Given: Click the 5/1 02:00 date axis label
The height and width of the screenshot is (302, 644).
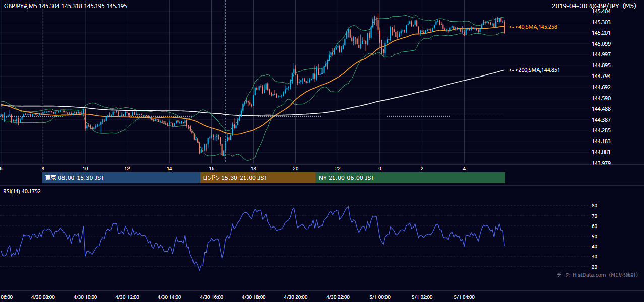Looking at the screenshot, I should pyautogui.click(x=422, y=297).
